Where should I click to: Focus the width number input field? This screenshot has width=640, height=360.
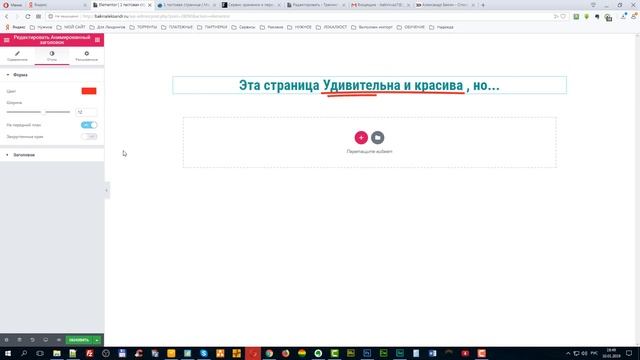(x=86, y=111)
